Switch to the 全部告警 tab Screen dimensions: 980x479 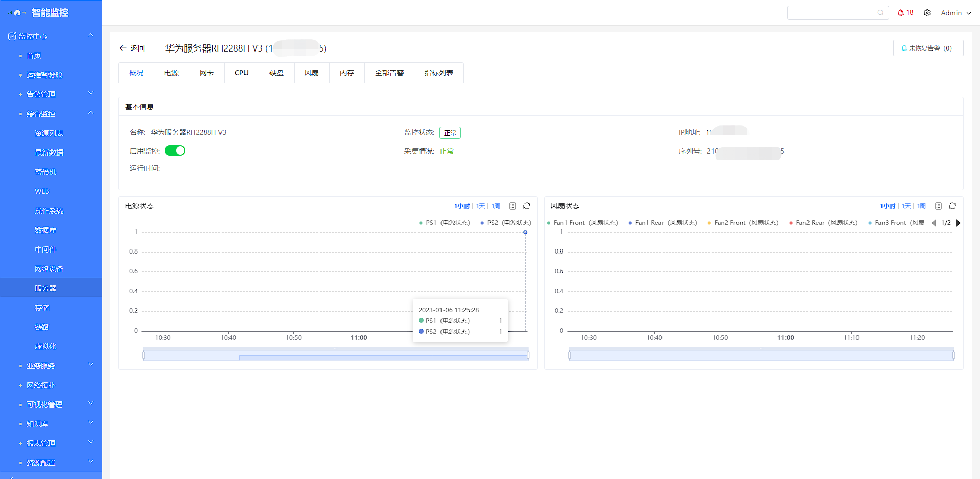click(389, 73)
